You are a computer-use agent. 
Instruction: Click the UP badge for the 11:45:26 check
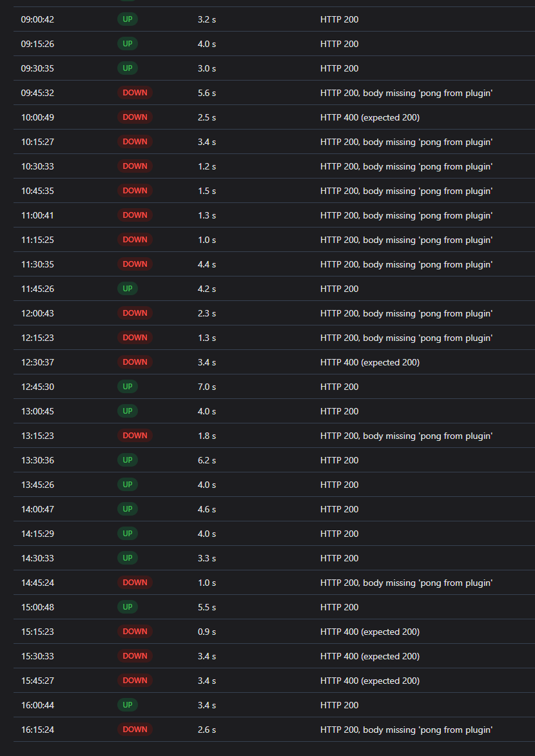127,289
